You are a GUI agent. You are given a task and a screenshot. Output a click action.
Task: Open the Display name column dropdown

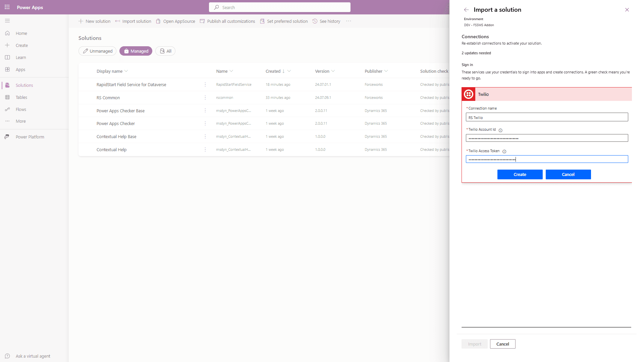(126, 71)
